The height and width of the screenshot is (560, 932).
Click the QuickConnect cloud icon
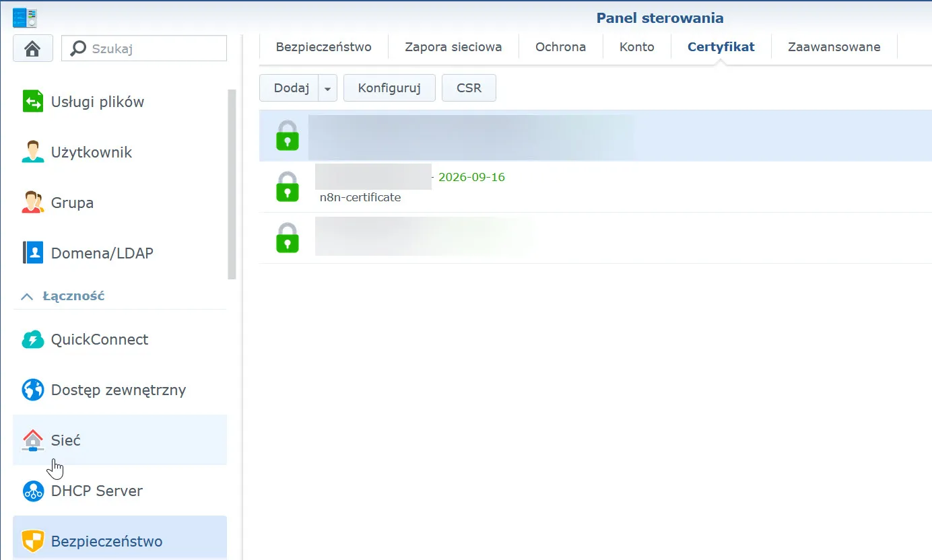pyautogui.click(x=32, y=339)
